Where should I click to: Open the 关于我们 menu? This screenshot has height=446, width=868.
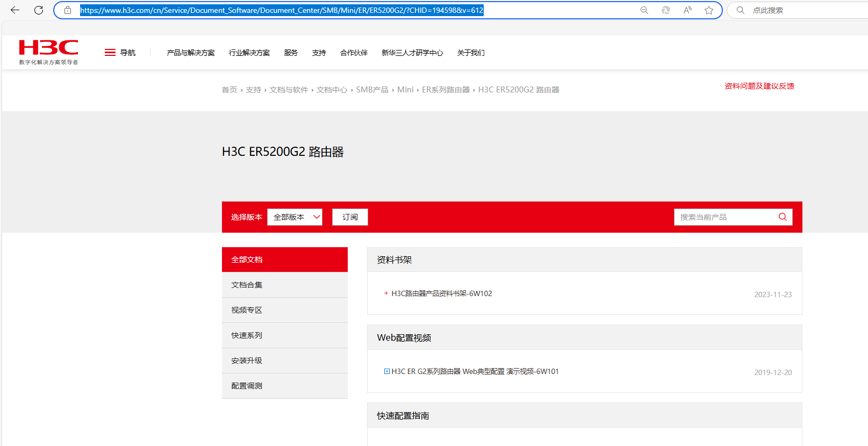pyautogui.click(x=471, y=53)
